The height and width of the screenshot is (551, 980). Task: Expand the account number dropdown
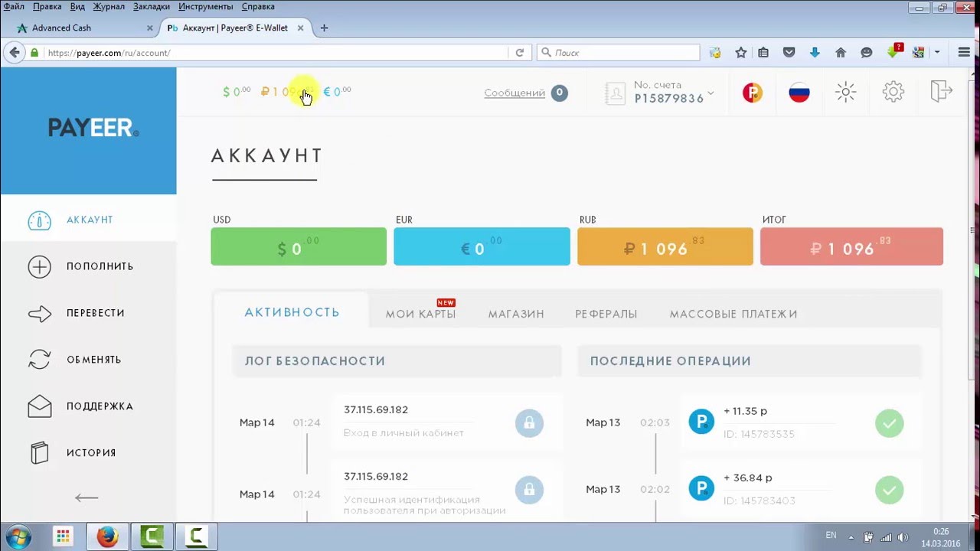point(711,93)
